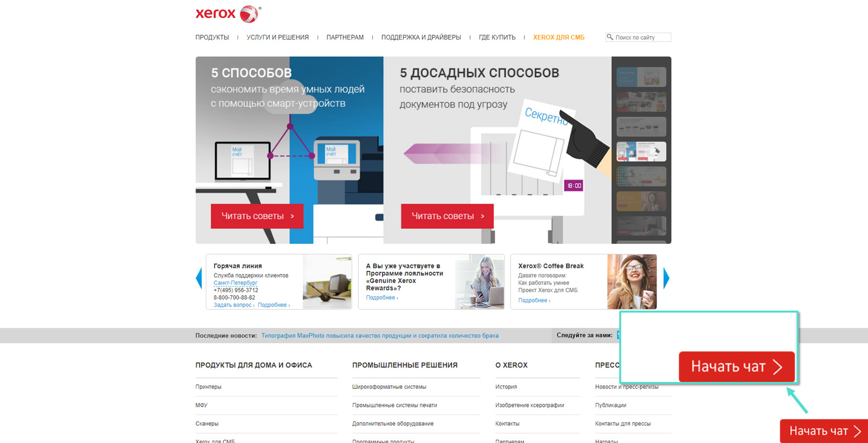
Task: Click phone number 8-800-700-88-82
Action: (x=234, y=297)
